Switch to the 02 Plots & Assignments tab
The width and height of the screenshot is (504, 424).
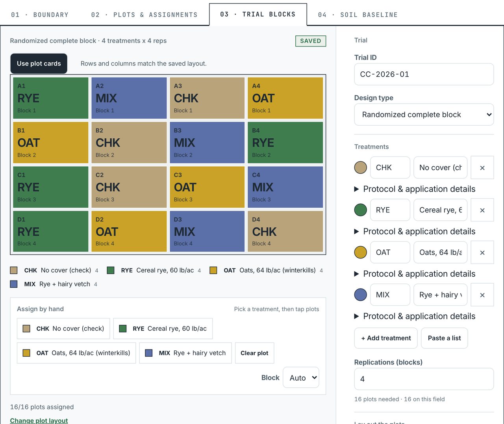pos(145,15)
